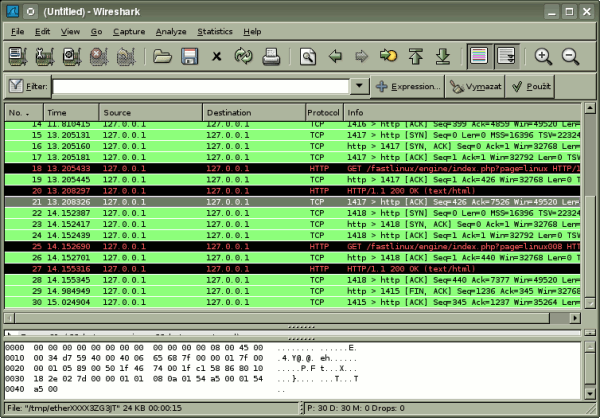Open the capture interfaces list icon
The height and width of the screenshot is (418, 600).
(18, 57)
